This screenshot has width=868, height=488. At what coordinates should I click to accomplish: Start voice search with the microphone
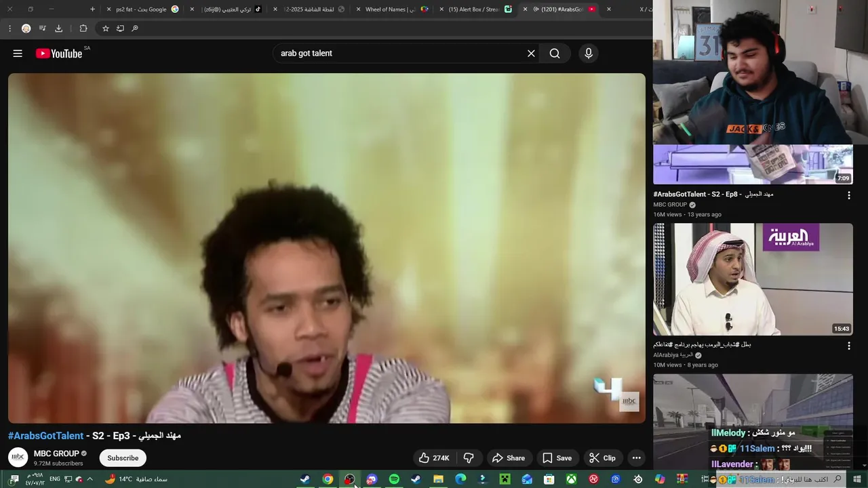coord(589,54)
